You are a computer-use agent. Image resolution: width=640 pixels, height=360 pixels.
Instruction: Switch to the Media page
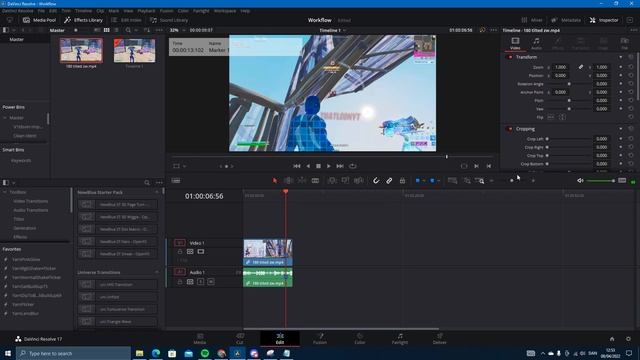(200, 339)
